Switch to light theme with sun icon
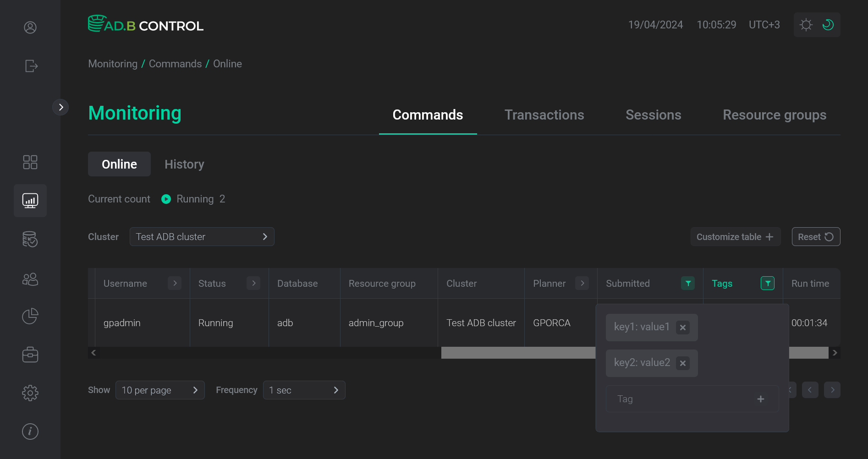Screen dimensions: 868x459 [806, 24]
